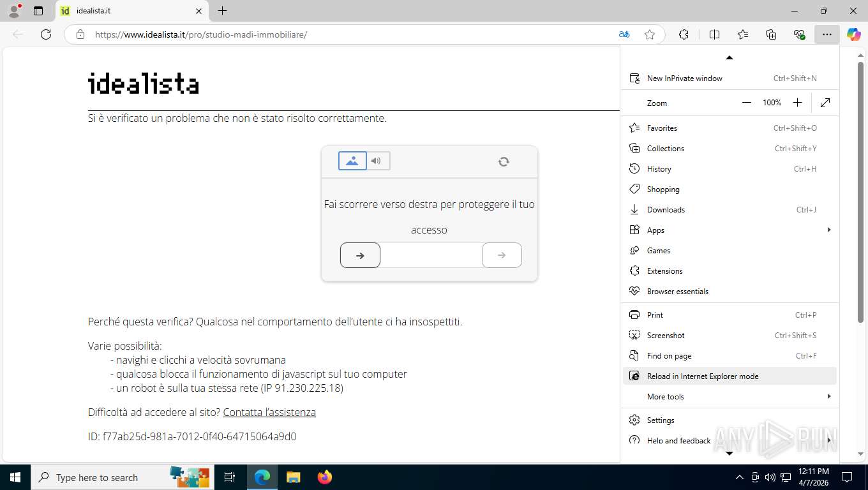Open the translate page icon
Image resolution: width=868 pixels, height=490 pixels.
click(x=624, y=34)
